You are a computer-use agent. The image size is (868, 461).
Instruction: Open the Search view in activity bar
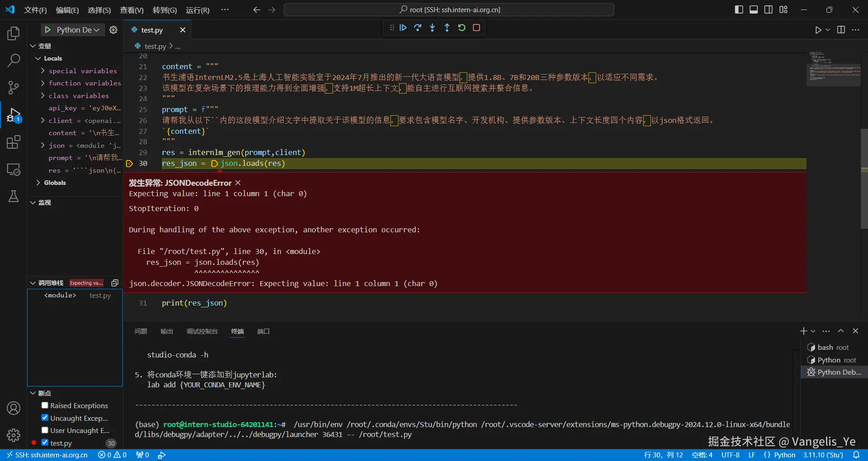[x=14, y=60]
